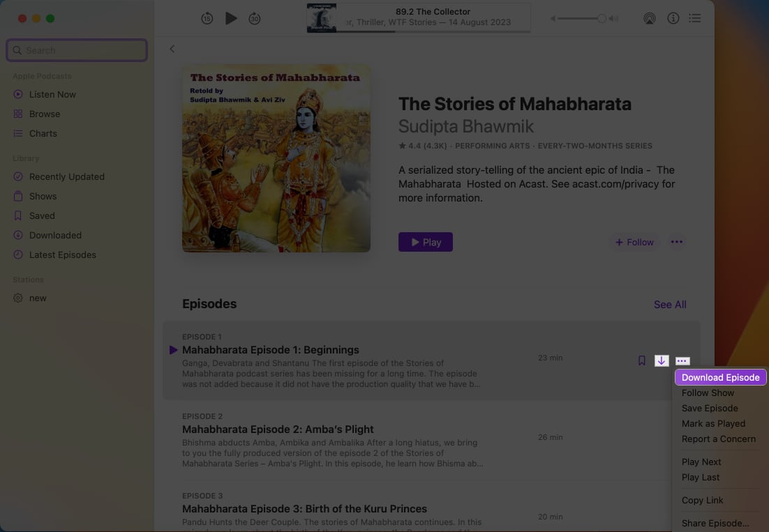Click Sudipta Bhawmik author name
Viewport: 769px width, 532px height.
pos(466,126)
